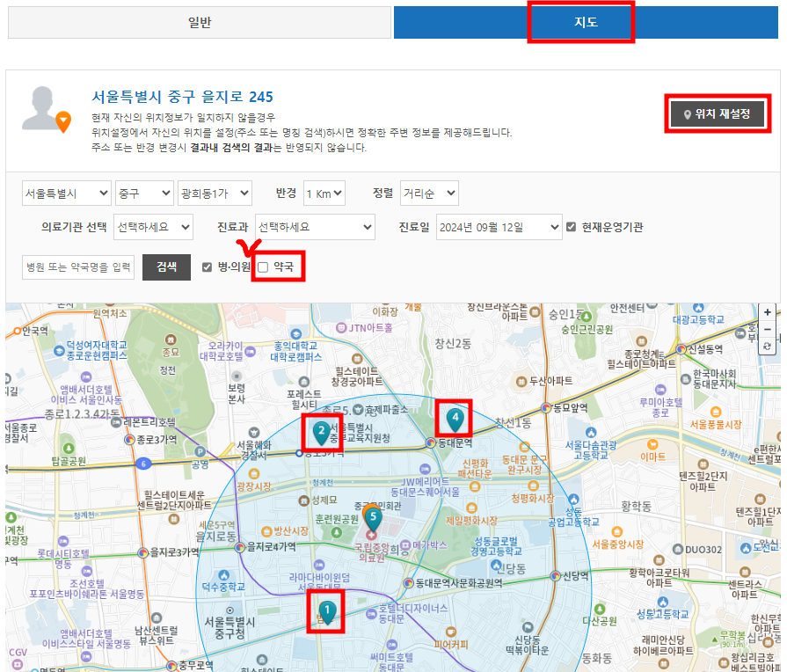Screen dimensions: 787x672
Task: Open the 정렬 거리순 dropdown
Action: (x=429, y=194)
